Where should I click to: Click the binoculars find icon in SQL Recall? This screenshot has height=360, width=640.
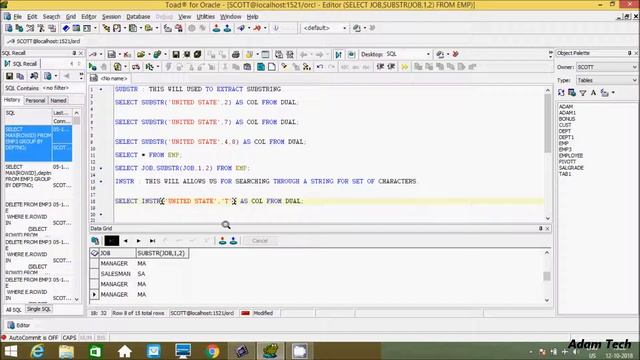[34, 76]
